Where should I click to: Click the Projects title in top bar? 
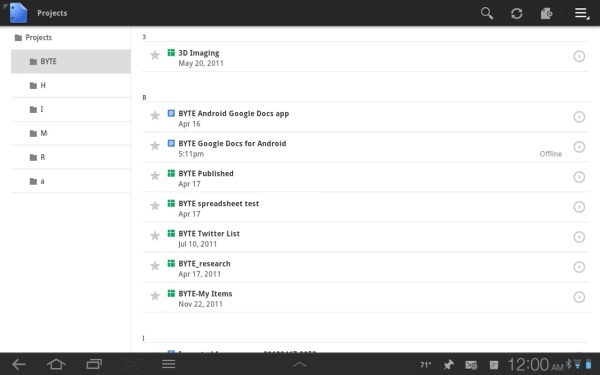pyautogui.click(x=52, y=13)
